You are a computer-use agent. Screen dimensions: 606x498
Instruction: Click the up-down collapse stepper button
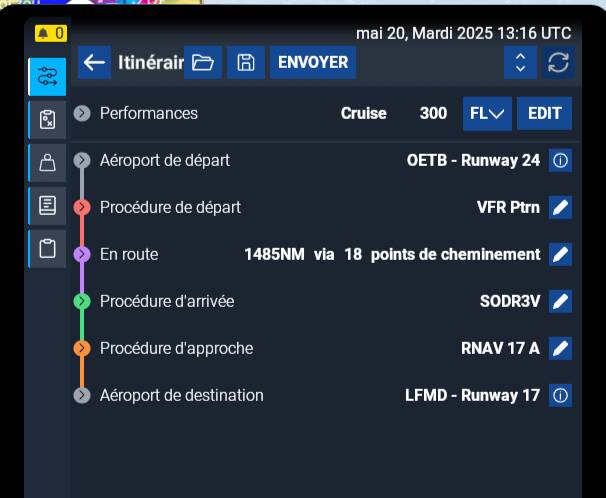(519, 63)
